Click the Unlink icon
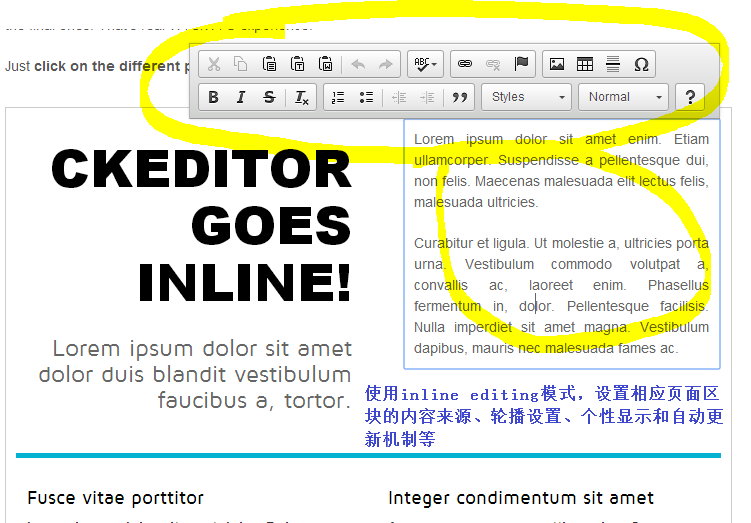The width and height of the screenshot is (751, 523). 493,64
